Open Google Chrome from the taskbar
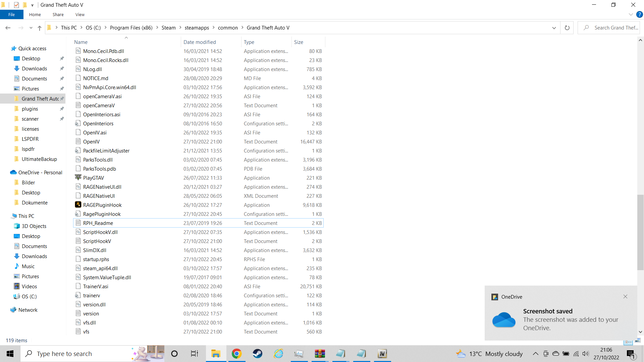This screenshot has height=362, width=644. (x=237, y=354)
